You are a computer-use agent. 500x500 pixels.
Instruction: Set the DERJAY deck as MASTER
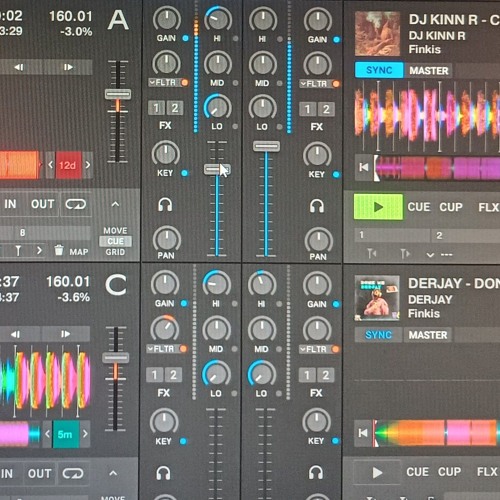[x=428, y=335]
